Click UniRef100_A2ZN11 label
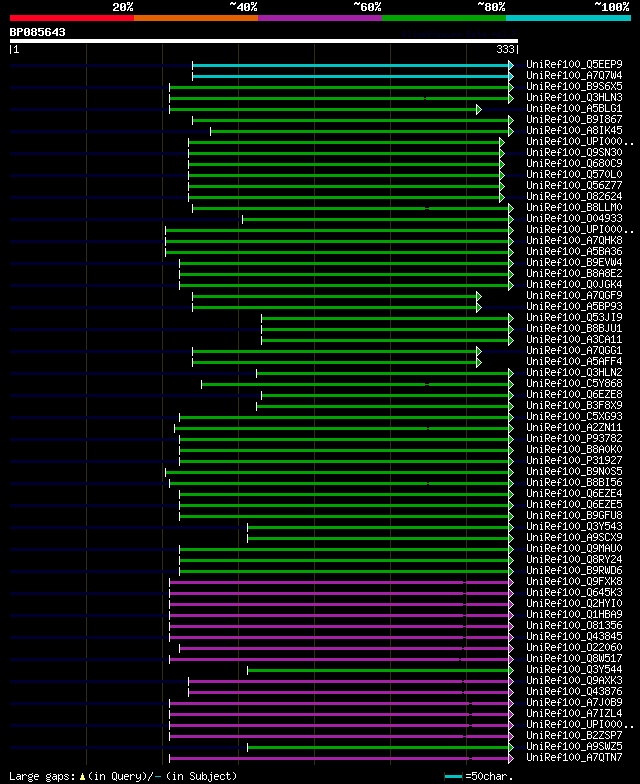This screenshot has width=640, height=784. click(x=574, y=428)
